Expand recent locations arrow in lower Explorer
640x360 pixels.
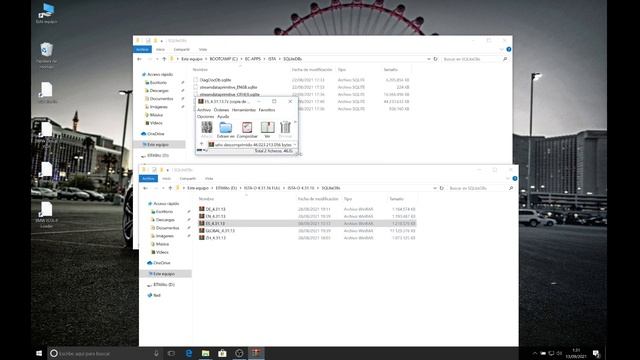point(163,188)
